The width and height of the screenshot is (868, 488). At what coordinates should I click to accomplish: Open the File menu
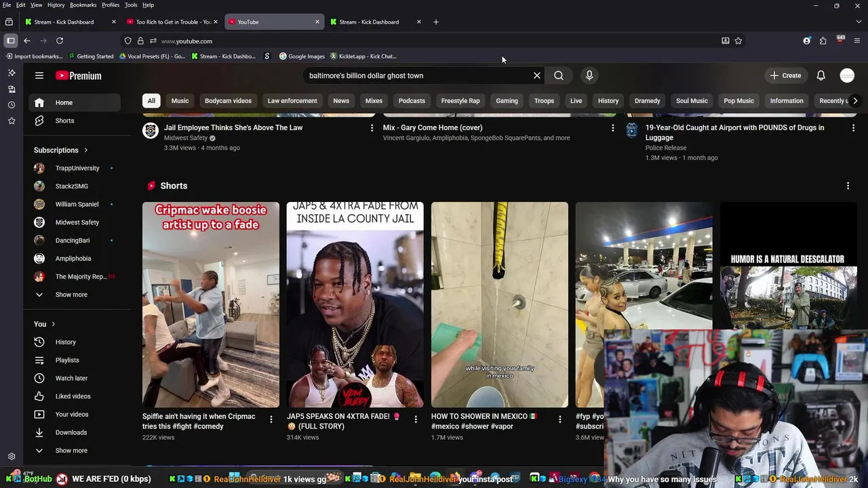coord(7,5)
